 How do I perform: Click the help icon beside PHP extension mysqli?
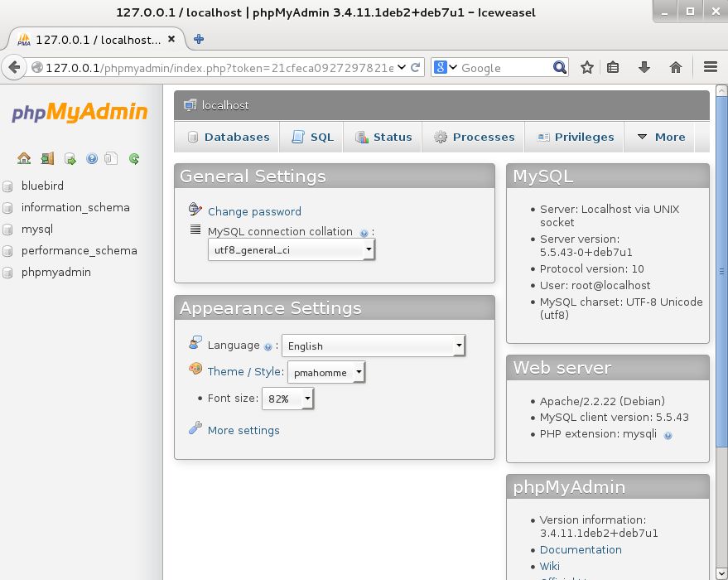pos(668,435)
